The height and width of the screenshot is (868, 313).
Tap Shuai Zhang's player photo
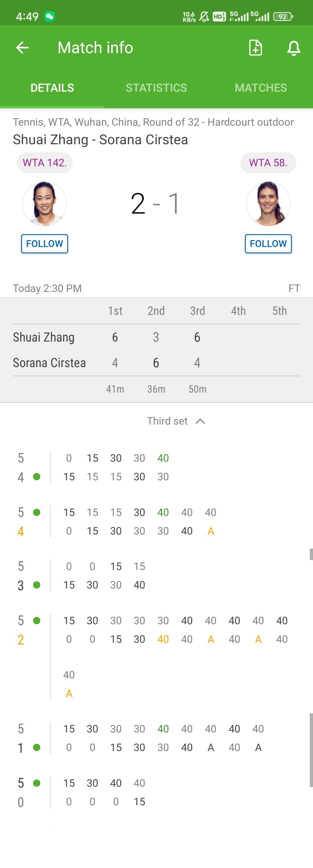click(44, 203)
